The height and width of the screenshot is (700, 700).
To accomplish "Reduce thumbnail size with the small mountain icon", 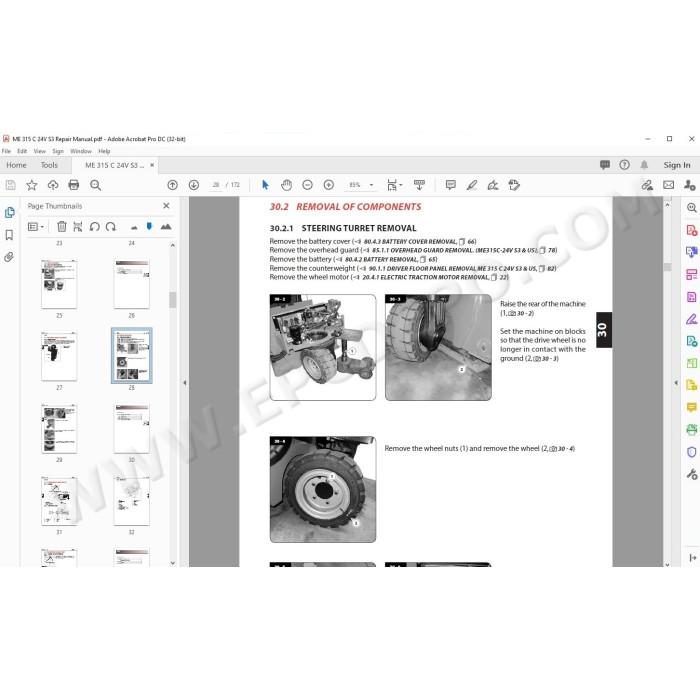I will [134, 228].
